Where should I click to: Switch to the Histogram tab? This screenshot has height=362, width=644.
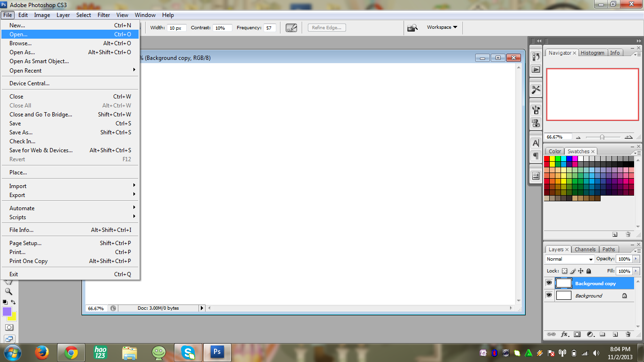593,53
